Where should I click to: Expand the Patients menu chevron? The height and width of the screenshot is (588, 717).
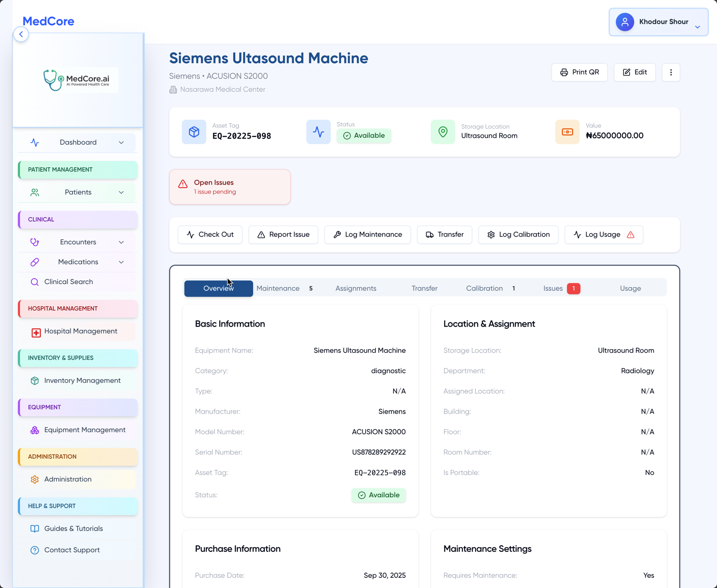click(x=121, y=192)
